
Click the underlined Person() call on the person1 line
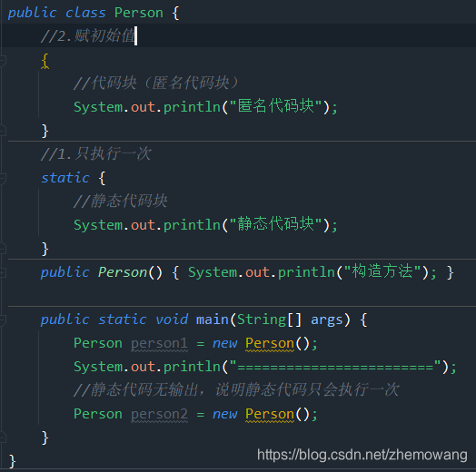pyautogui.click(x=270, y=343)
